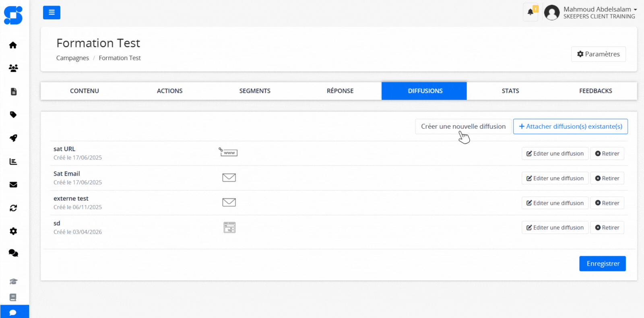Click Créer une nouvelle diffusion button

coord(463,126)
